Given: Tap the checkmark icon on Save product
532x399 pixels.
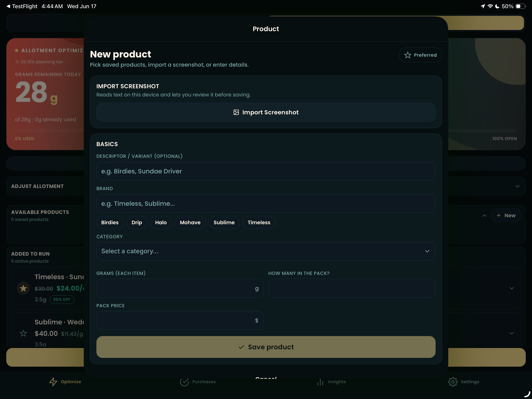Looking at the screenshot, I should click(241, 347).
